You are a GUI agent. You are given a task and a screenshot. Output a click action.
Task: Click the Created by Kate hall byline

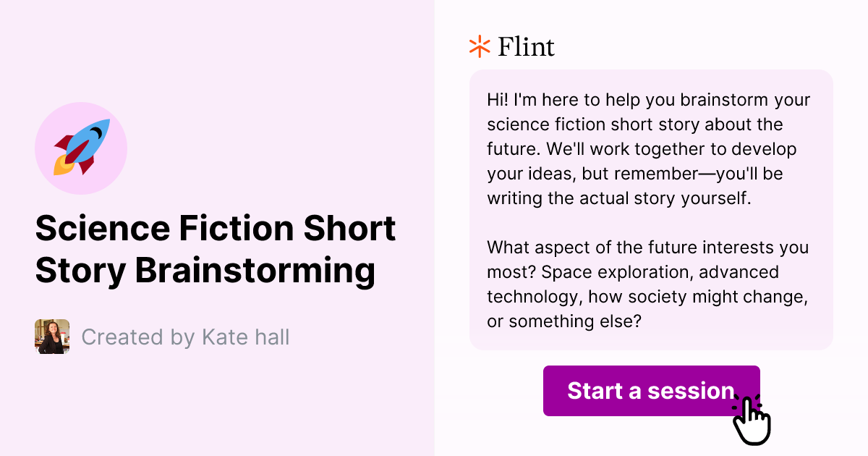[185, 337]
